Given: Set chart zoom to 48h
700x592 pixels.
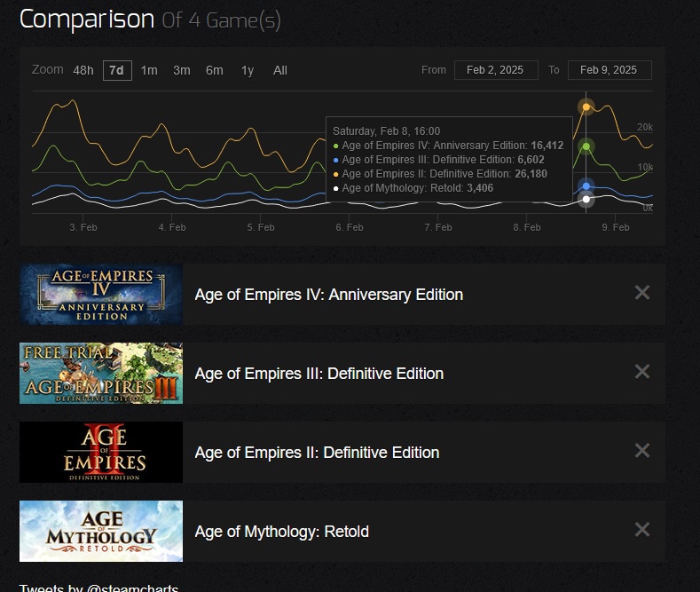Looking at the screenshot, I should 83,70.
